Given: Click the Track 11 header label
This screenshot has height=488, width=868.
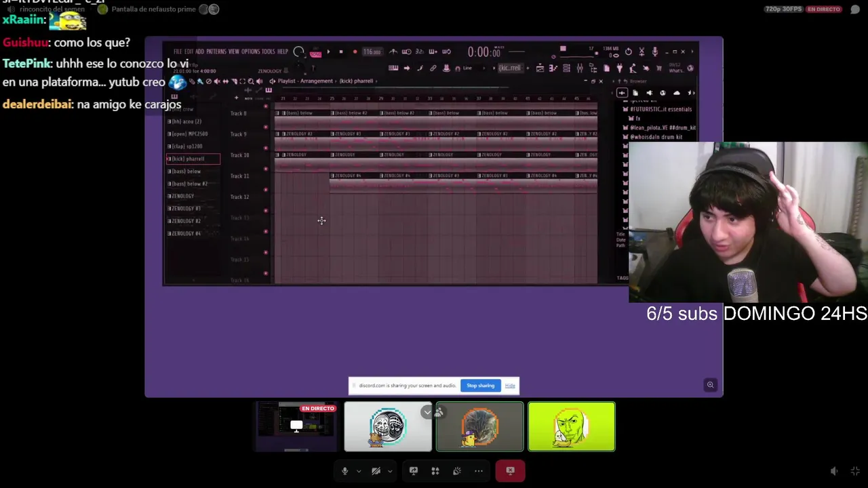Looking at the screenshot, I should [239, 176].
